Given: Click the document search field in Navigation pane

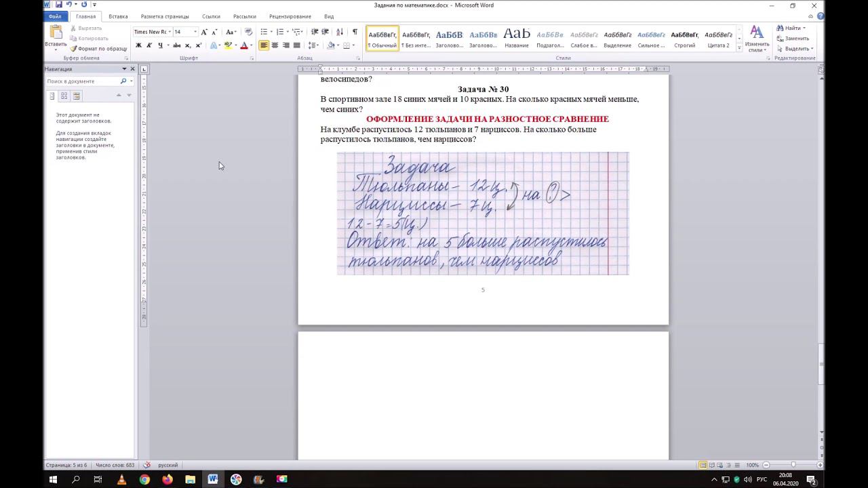Looking at the screenshot, I should (83, 81).
